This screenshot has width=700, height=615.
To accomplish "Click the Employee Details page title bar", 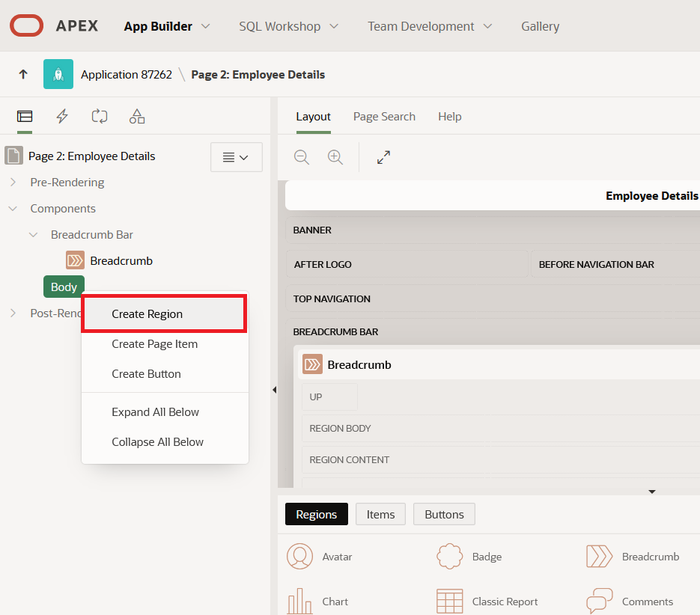I will tap(493, 195).
